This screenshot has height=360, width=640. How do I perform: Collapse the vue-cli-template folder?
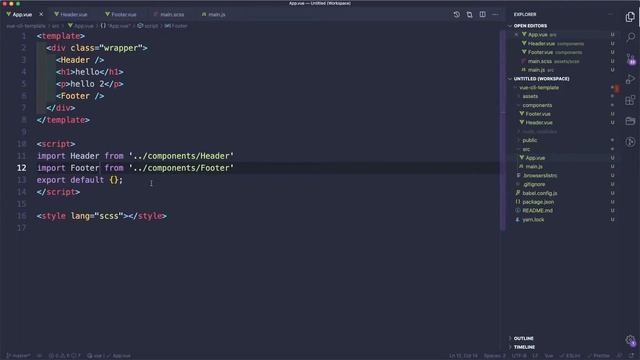pos(539,88)
